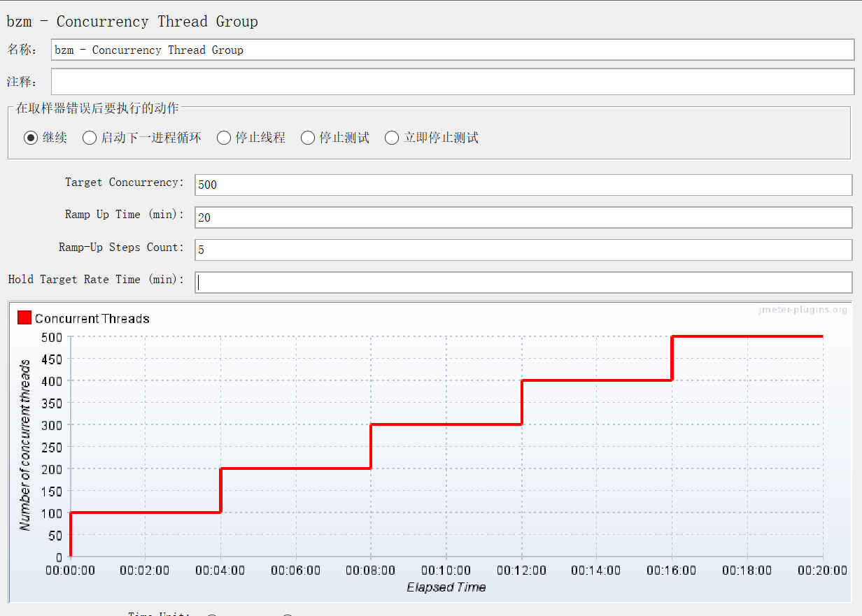Click the Ramp Up Time (min): label
Screen dimensions: 862x616
125,215
